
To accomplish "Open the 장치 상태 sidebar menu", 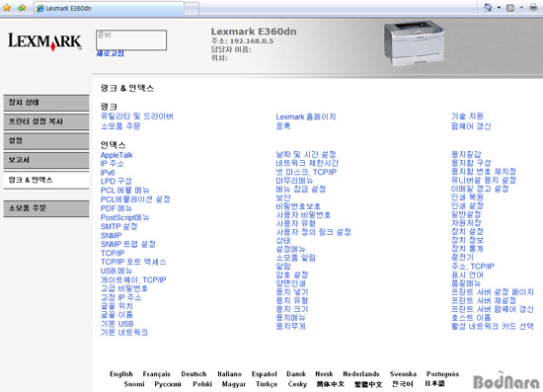I will point(46,103).
